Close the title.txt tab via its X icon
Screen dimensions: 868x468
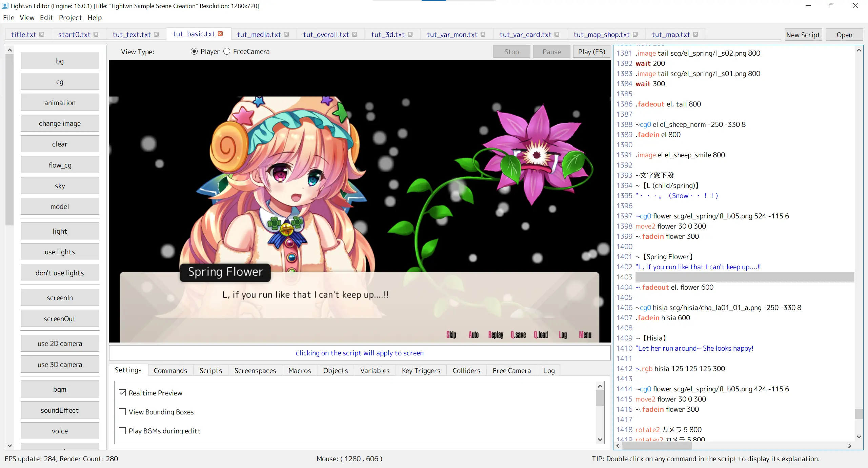click(x=42, y=34)
